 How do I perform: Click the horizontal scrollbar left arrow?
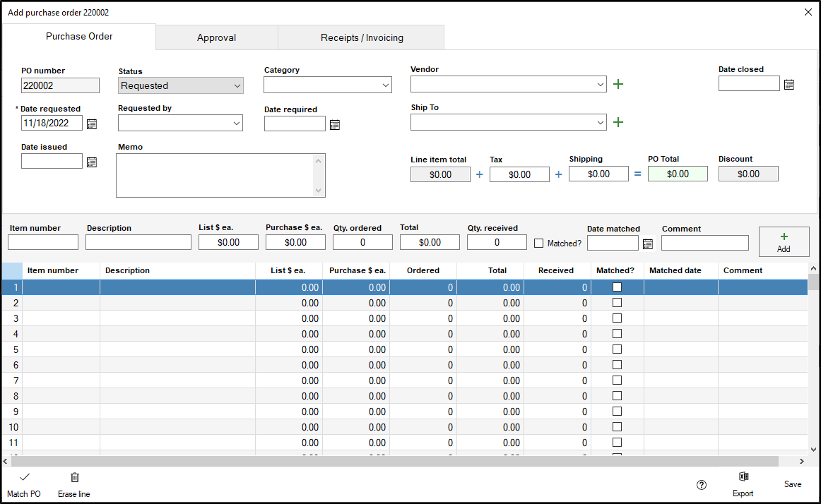[x=6, y=461]
